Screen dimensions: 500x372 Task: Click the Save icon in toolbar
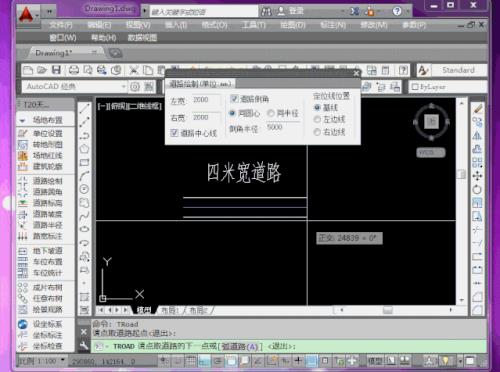(56, 70)
